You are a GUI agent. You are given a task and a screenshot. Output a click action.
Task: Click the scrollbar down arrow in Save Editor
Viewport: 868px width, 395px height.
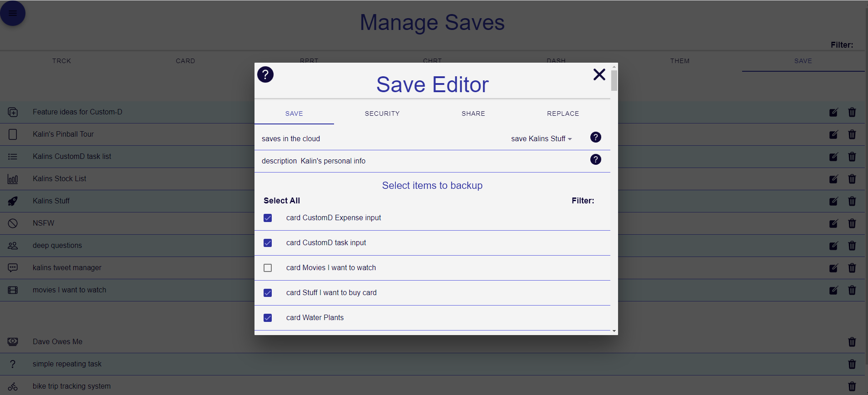614,331
